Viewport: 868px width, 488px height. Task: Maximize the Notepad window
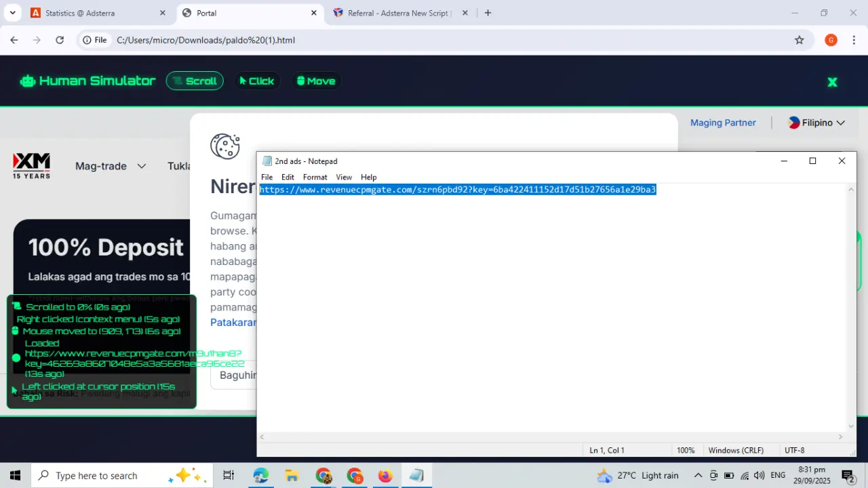pyautogui.click(x=812, y=161)
